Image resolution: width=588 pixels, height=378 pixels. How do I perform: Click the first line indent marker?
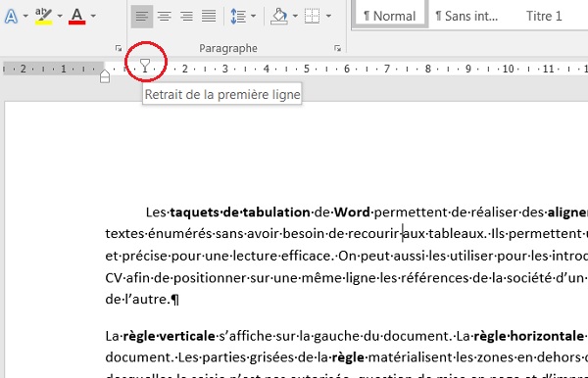coord(145,64)
